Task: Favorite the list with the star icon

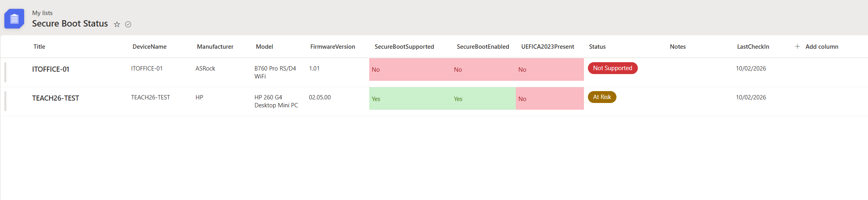Action: pos(117,25)
